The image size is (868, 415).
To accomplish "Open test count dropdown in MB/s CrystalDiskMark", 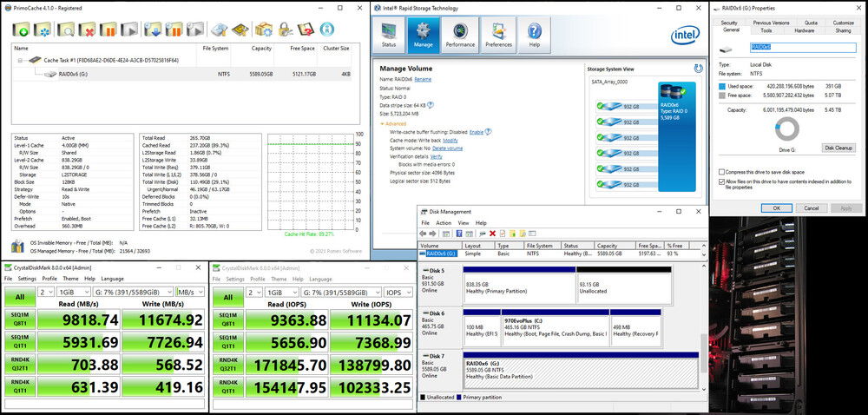I will 46,292.
